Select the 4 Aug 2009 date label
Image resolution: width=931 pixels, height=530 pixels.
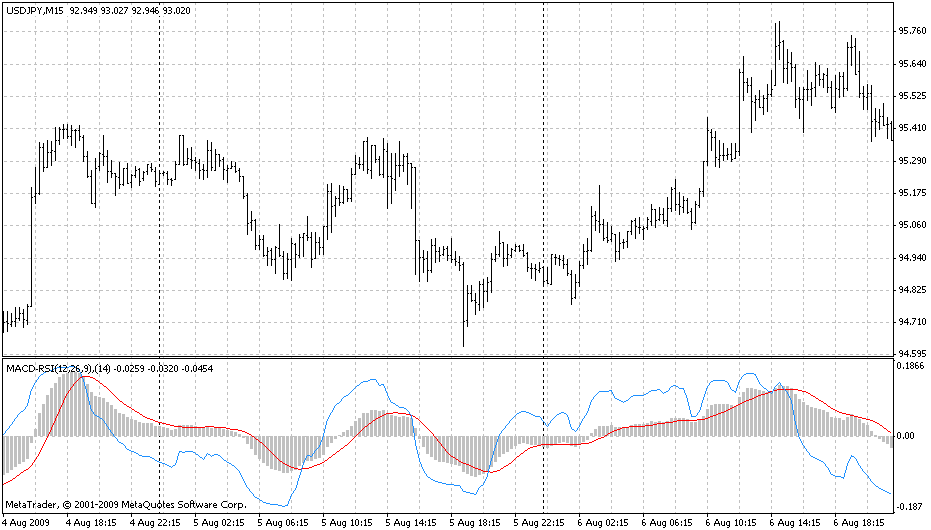click(25, 522)
